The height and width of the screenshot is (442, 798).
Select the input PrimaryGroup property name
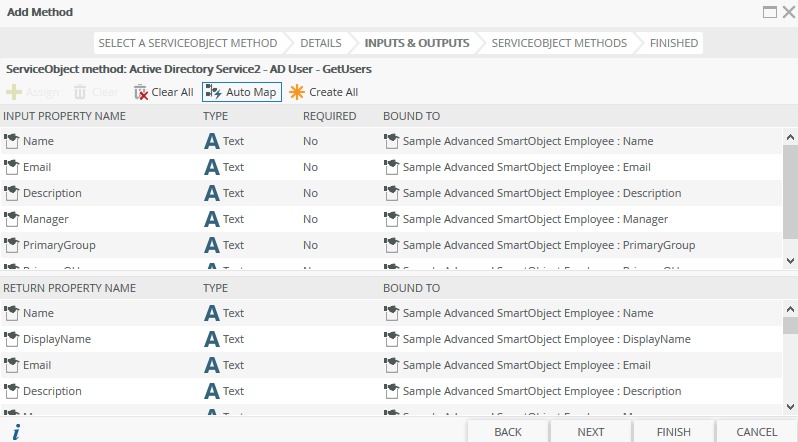59,245
